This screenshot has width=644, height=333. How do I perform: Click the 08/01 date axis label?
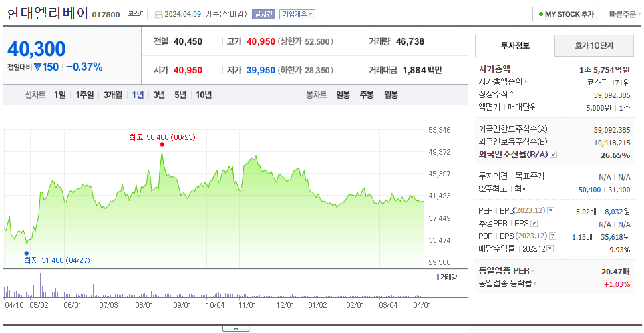(x=144, y=306)
